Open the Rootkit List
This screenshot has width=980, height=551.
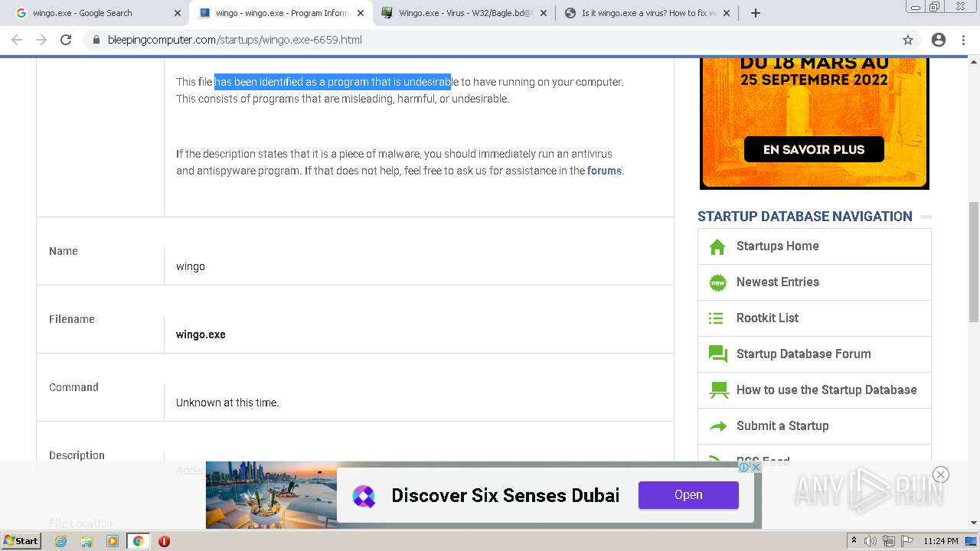tap(767, 318)
